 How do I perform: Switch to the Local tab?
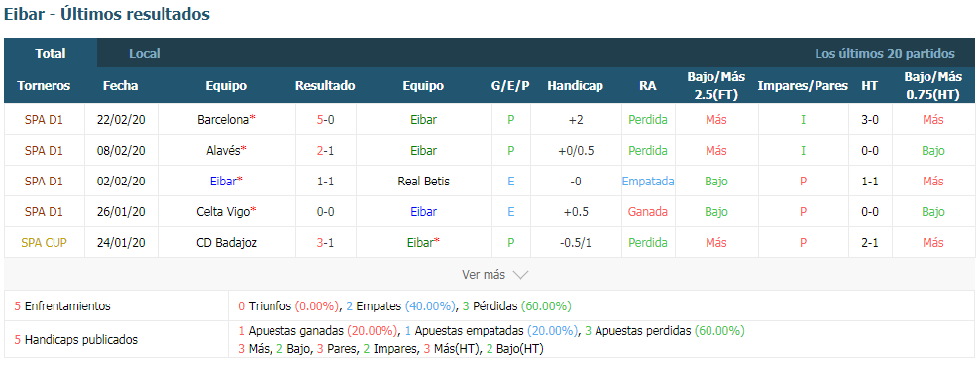[145, 54]
